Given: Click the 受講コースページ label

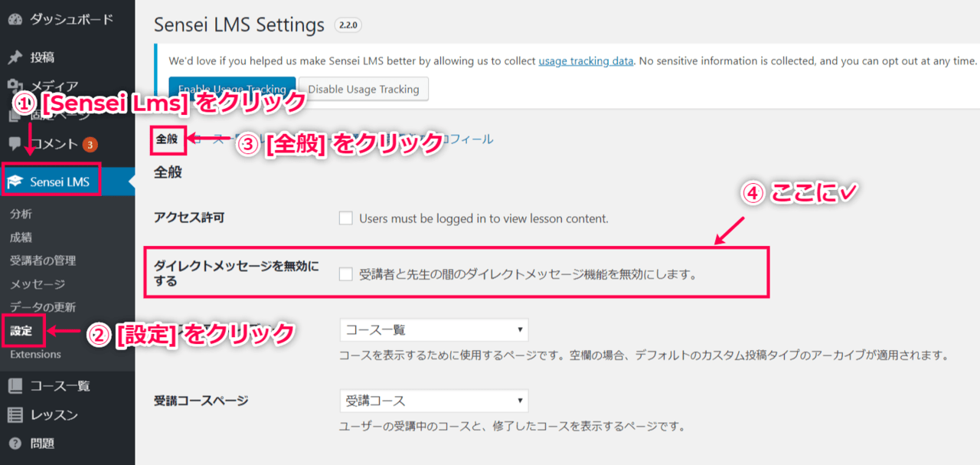Looking at the screenshot, I should pos(201,401).
